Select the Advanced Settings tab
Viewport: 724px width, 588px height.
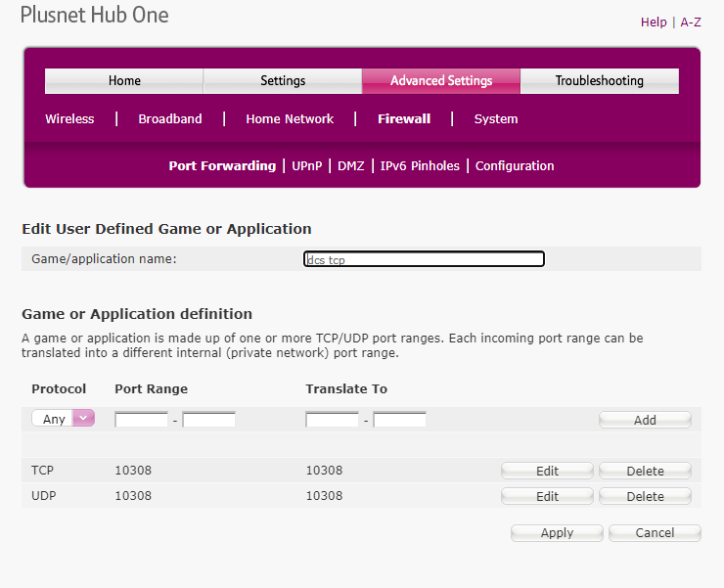tap(441, 81)
